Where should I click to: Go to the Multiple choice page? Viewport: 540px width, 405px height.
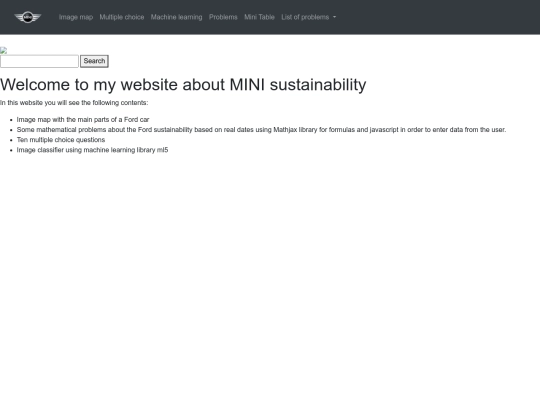pyautogui.click(x=122, y=17)
